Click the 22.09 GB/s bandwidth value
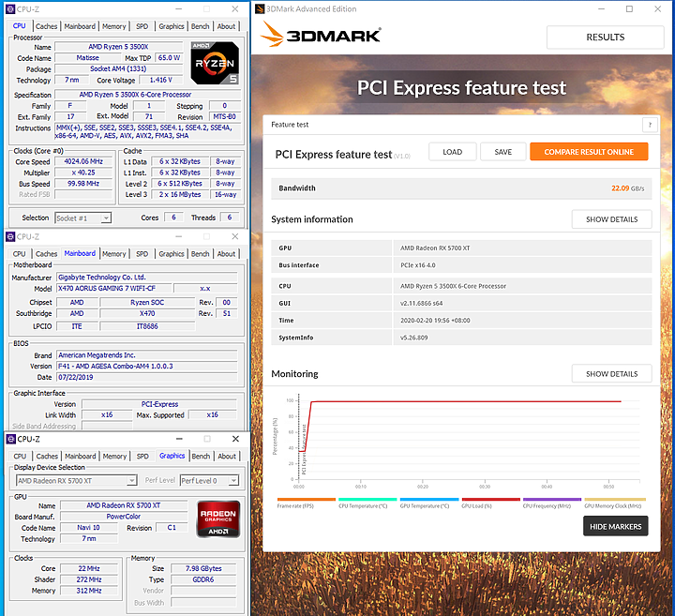The height and width of the screenshot is (616, 675). (x=627, y=188)
